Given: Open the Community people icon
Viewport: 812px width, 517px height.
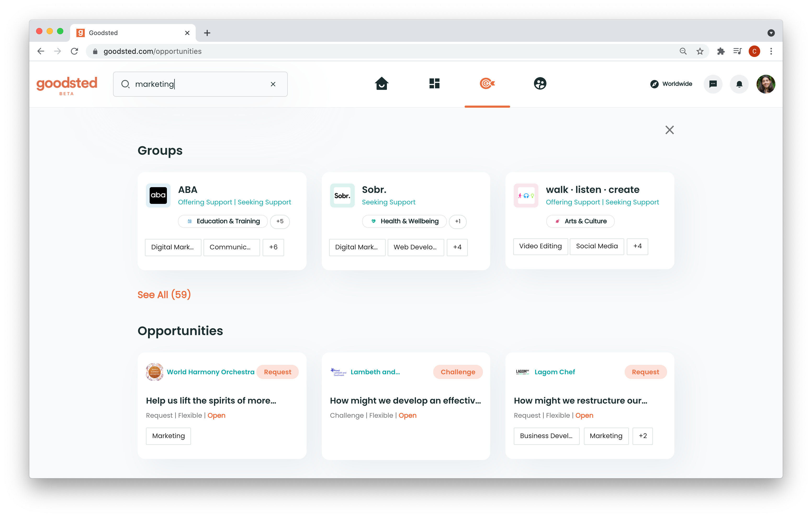Looking at the screenshot, I should click(540, 84).
